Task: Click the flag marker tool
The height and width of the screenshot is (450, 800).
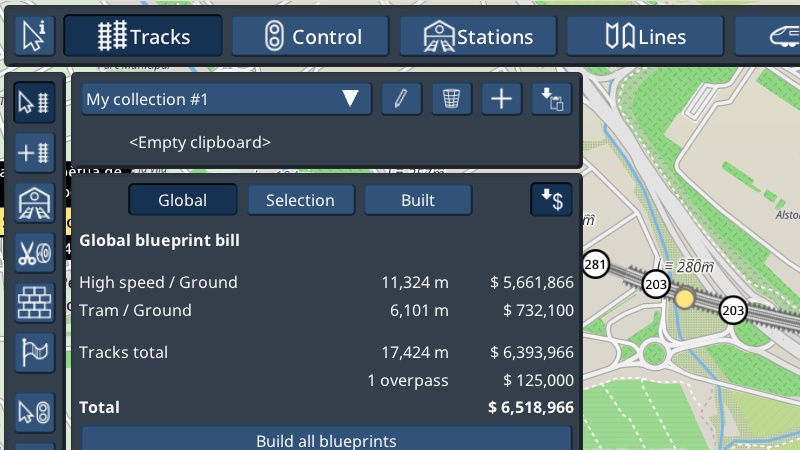Action: pyautogui.click(x=34, y=352)
